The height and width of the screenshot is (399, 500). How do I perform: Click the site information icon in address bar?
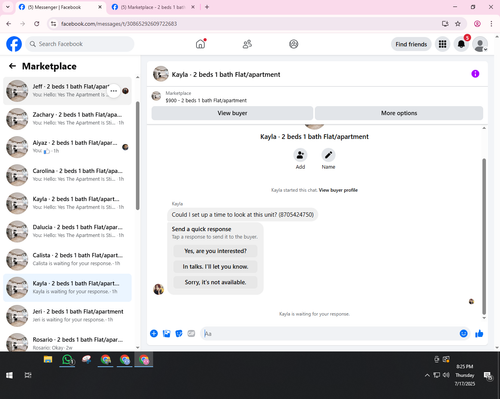[x=53, y=24]
